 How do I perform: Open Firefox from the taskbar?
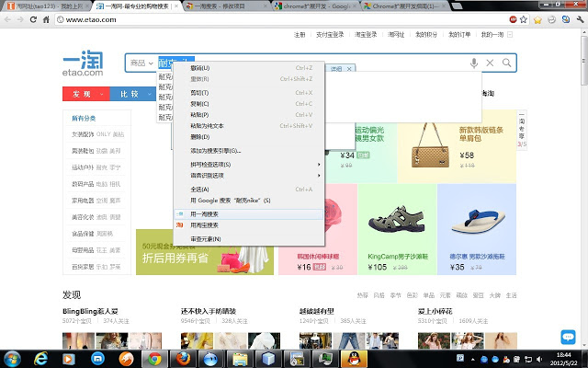(183, 359)
